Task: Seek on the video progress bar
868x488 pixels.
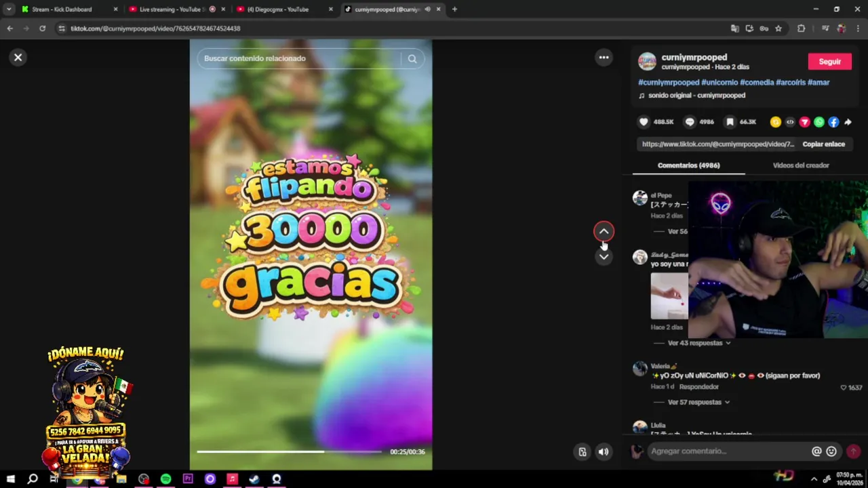Action: pyautogui.click(x=289, y=451)
